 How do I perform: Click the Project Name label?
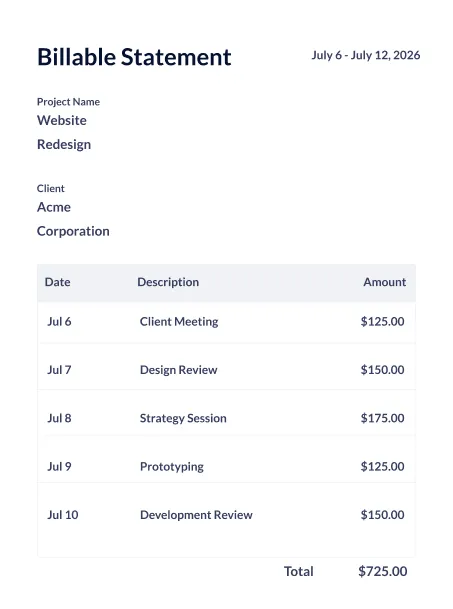pyautogui.click(x=68, y=102)
